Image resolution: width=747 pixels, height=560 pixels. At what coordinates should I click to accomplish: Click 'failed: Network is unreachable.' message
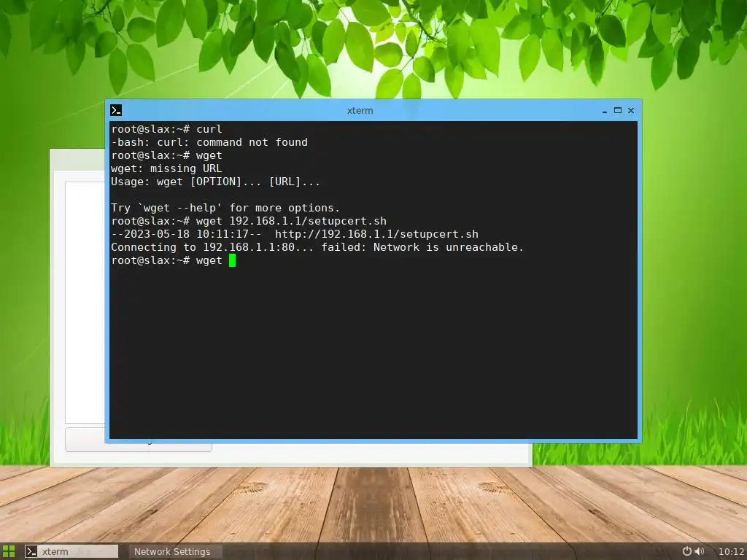coord(422,247)
